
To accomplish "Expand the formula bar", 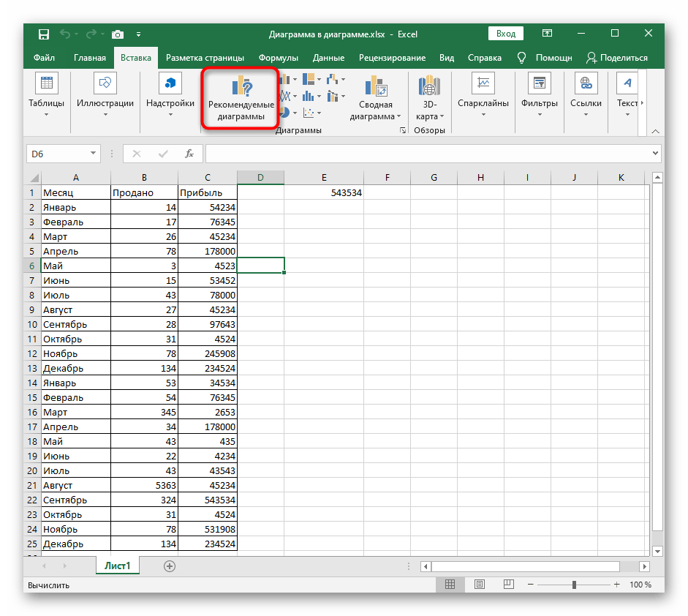I will point(655,153).
